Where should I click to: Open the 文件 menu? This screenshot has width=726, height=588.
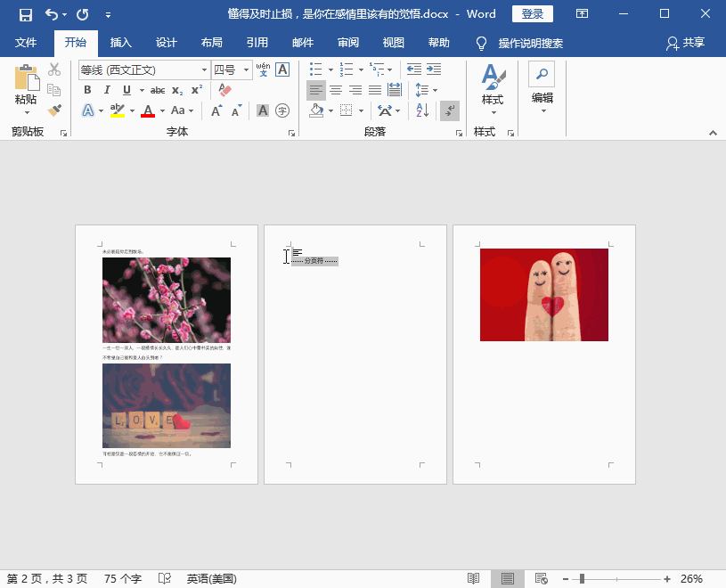(x=26, y=43)
